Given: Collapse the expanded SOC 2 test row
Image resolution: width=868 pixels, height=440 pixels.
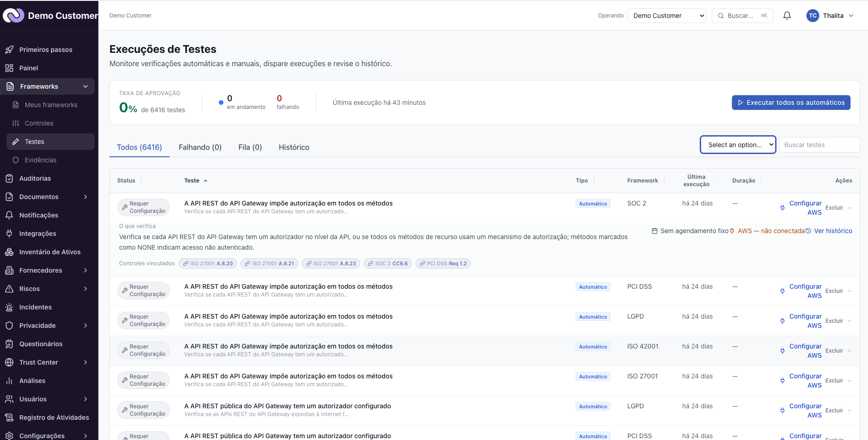Looking at the screenshot, I should [850, 208].
